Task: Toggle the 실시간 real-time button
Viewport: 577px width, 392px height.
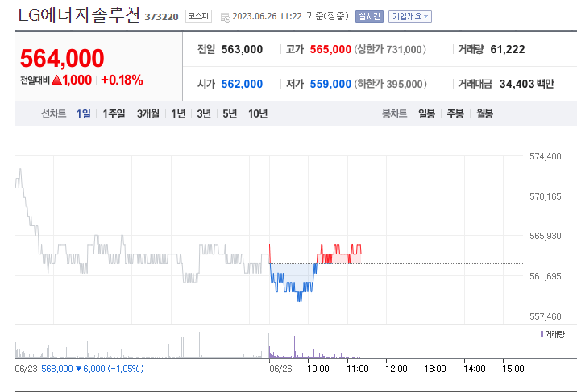Action: click(x=369, y=17)
